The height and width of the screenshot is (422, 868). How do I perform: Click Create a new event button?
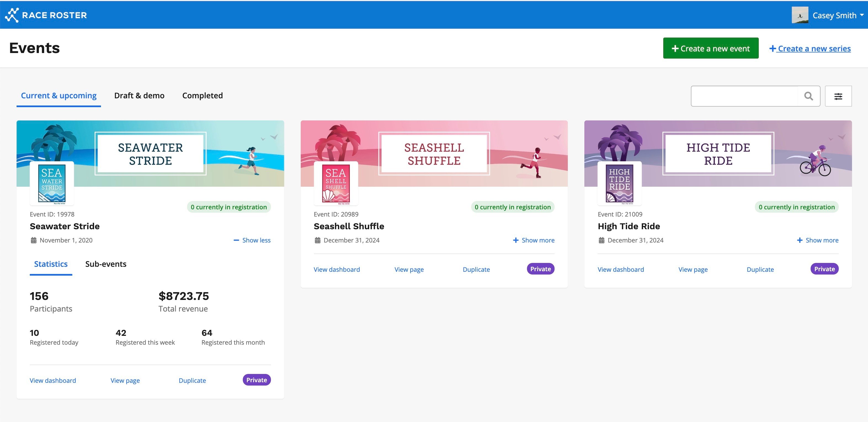711,48
